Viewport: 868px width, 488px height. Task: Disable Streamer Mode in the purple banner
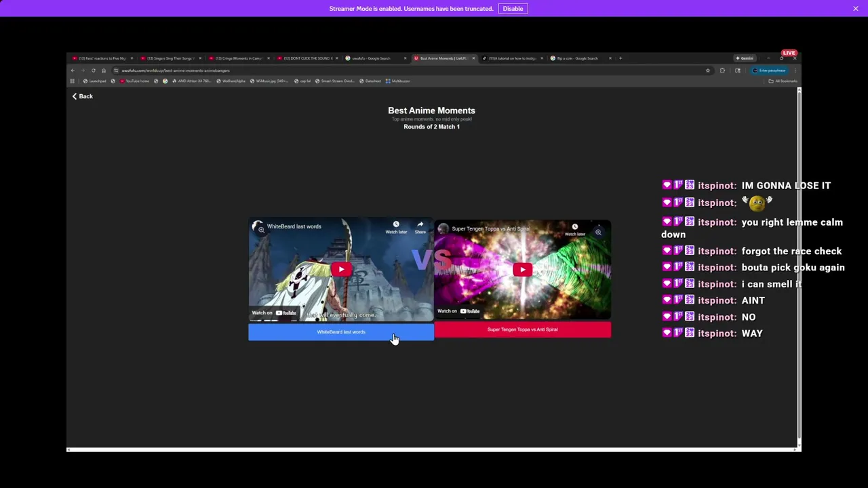[x=513, y=9]
